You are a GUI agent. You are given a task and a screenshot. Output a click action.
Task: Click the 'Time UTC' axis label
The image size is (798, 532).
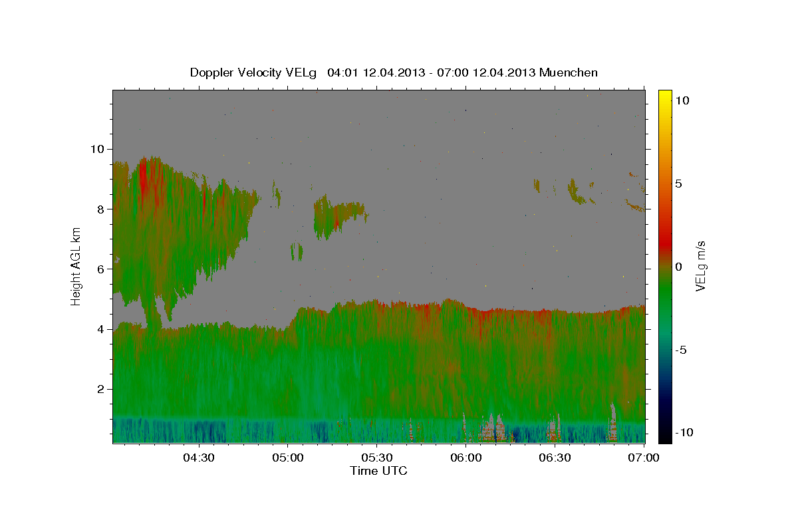(378, 471)
